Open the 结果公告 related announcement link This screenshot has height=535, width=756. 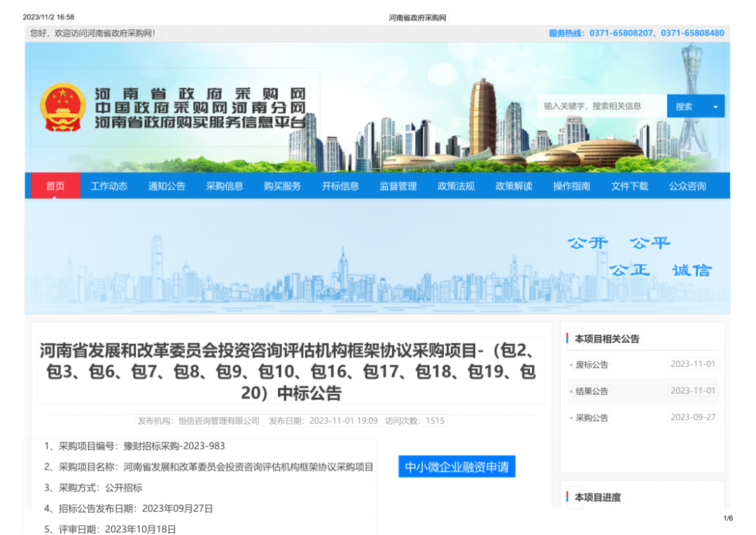pos(592,391)
